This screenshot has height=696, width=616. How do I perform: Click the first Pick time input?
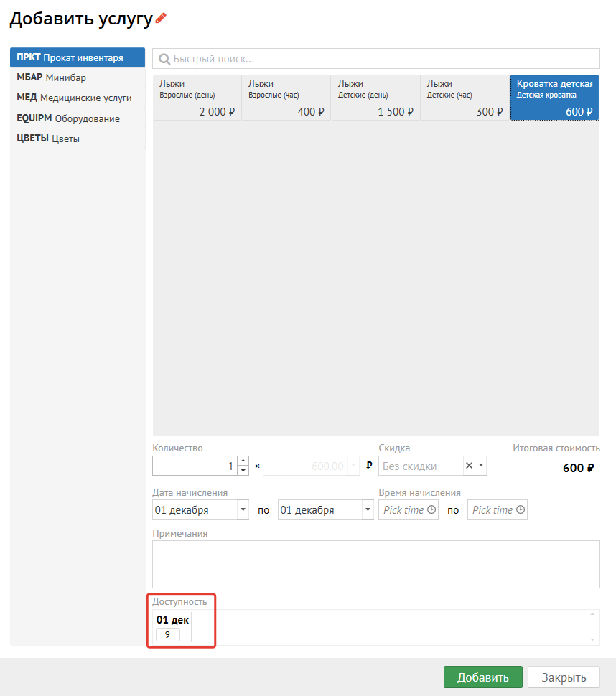408,509
